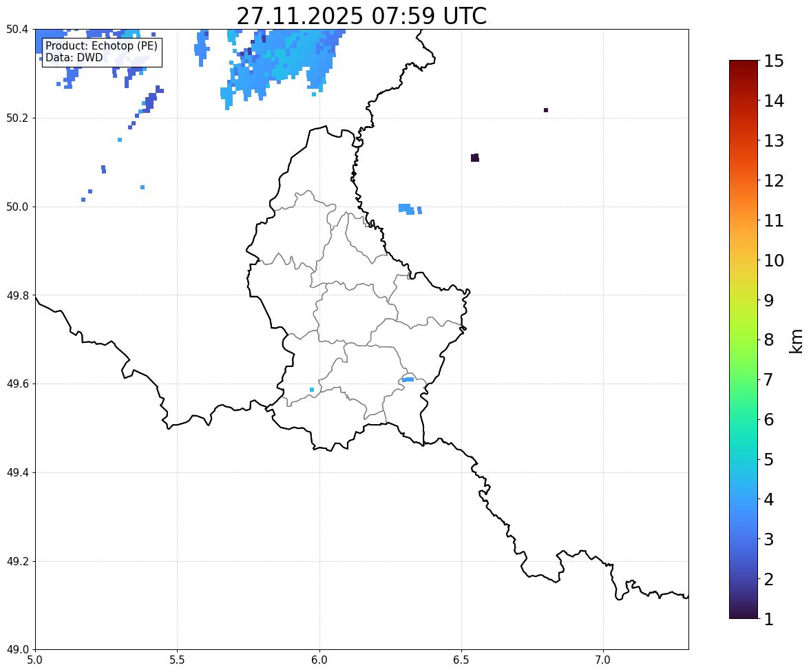Click the blue echo patch near 50.0°N 6.3°E
Screen dimensions: 811x672
407,209
